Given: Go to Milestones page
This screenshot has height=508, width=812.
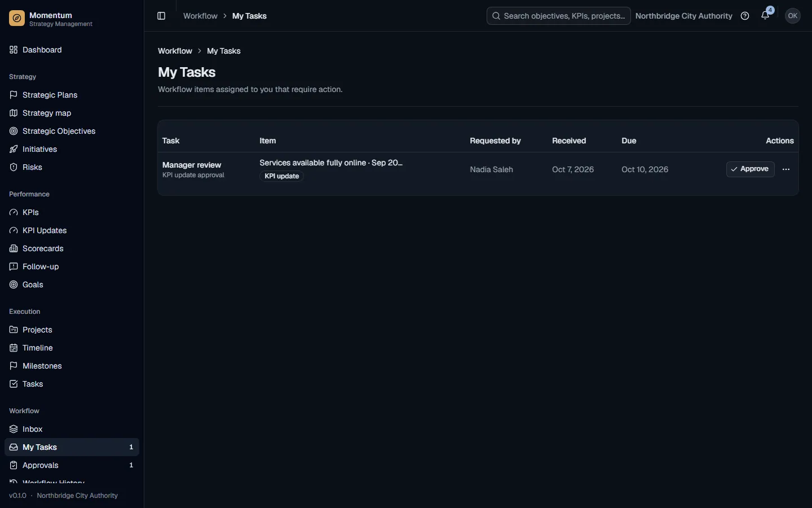Looking at the screenshot, I should pos(72,366).
